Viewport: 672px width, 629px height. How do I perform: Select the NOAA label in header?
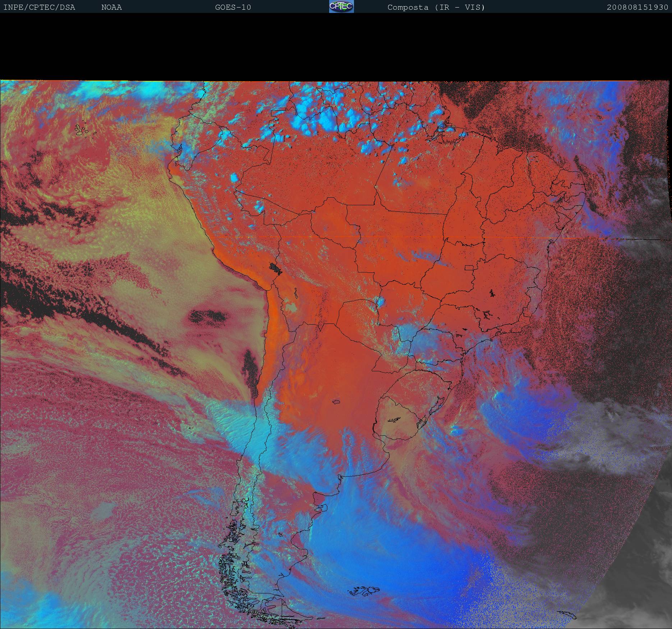(x=111, y=7)
